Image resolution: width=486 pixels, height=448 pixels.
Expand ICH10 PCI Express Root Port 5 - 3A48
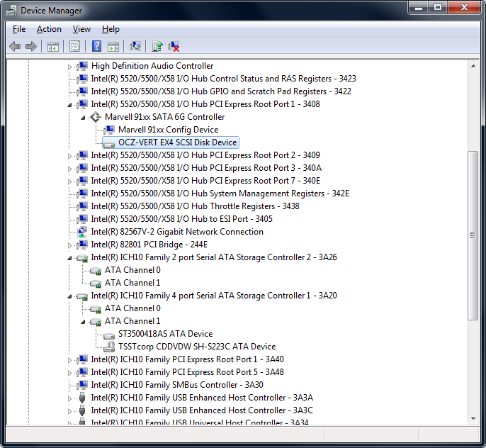(69, 373)
